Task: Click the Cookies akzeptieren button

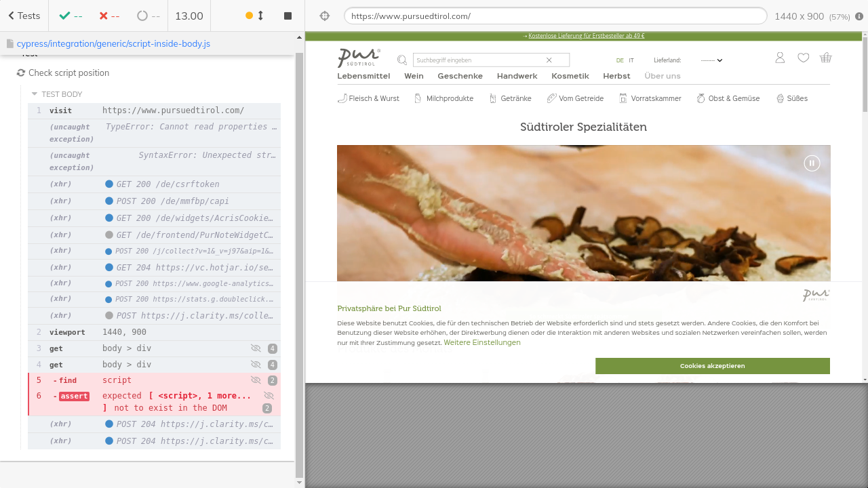Action: [x=712, y=366]
